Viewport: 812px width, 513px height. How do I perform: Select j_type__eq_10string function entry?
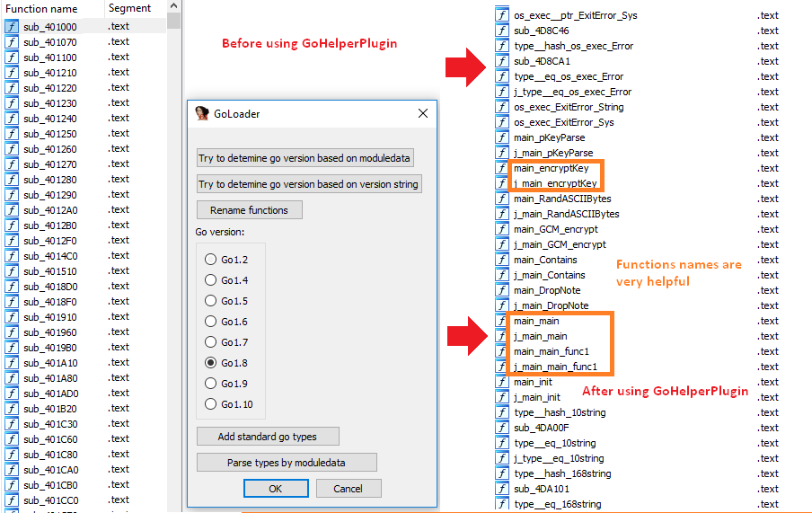pyautogui.click(x=559, y=458)
